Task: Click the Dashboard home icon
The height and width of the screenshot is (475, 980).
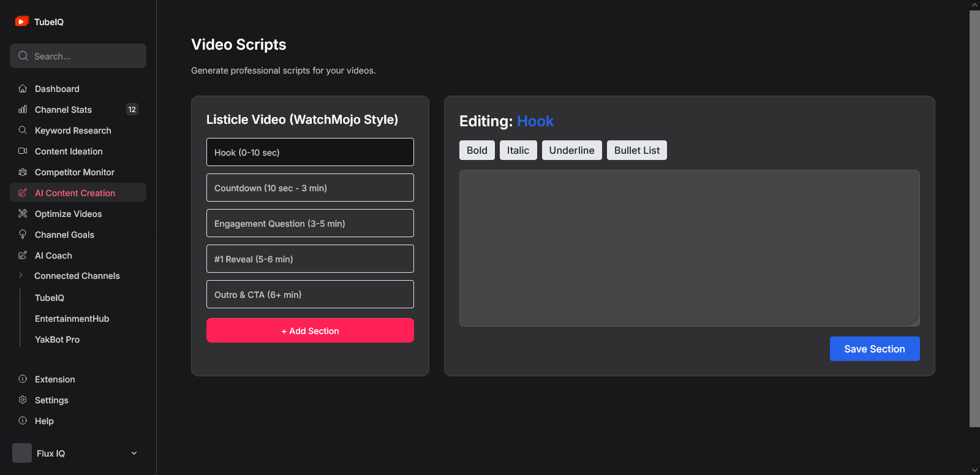Action: pos(23,89)
